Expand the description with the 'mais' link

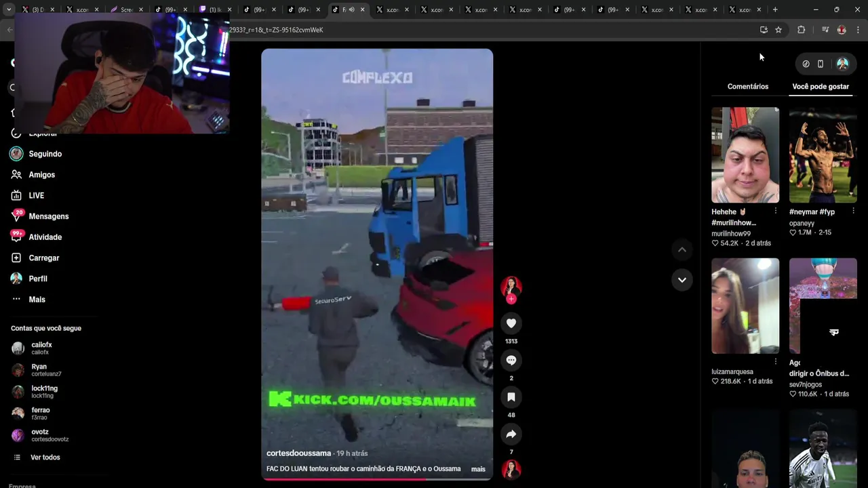click(478, 469)
